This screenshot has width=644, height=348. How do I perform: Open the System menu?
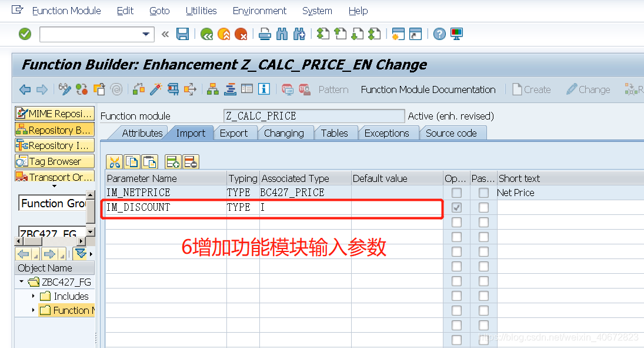(317, 11)
